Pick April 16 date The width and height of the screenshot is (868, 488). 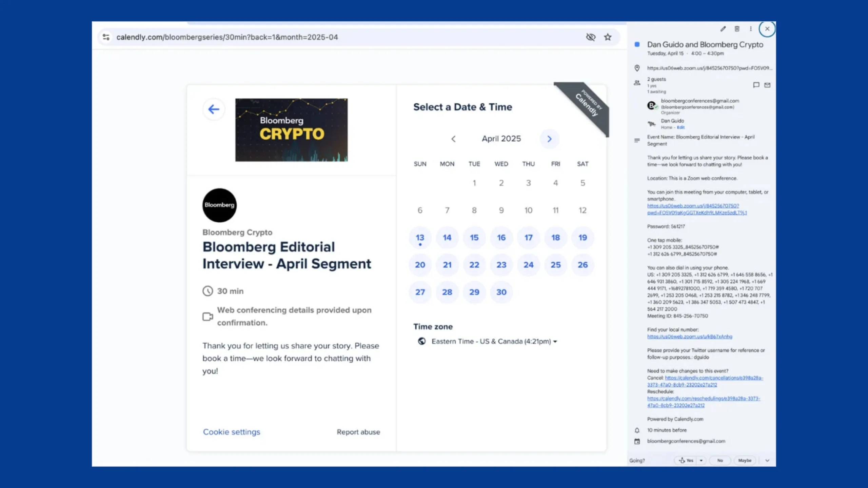(x=501, y=238)
